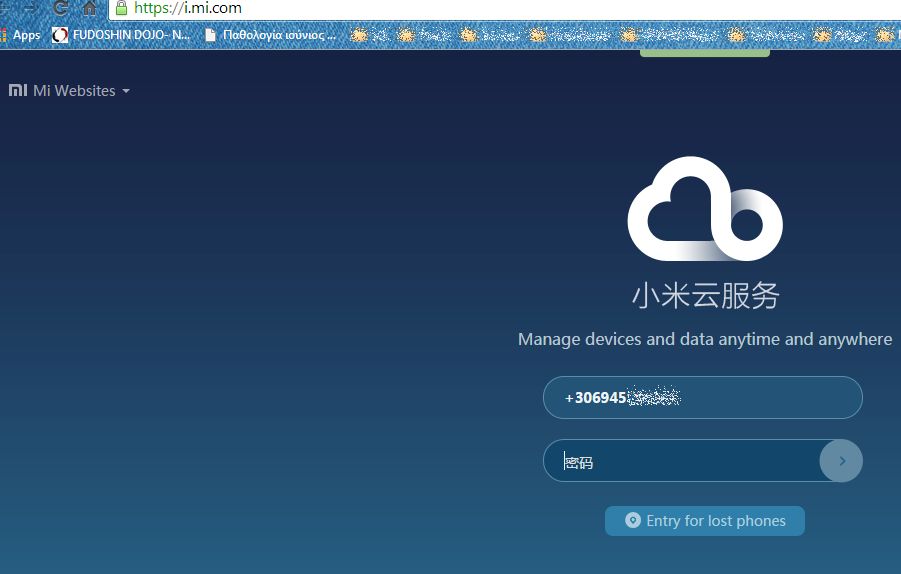Focus the phone number field starting +306945
The image size is (901, 574).
[702, 398]
